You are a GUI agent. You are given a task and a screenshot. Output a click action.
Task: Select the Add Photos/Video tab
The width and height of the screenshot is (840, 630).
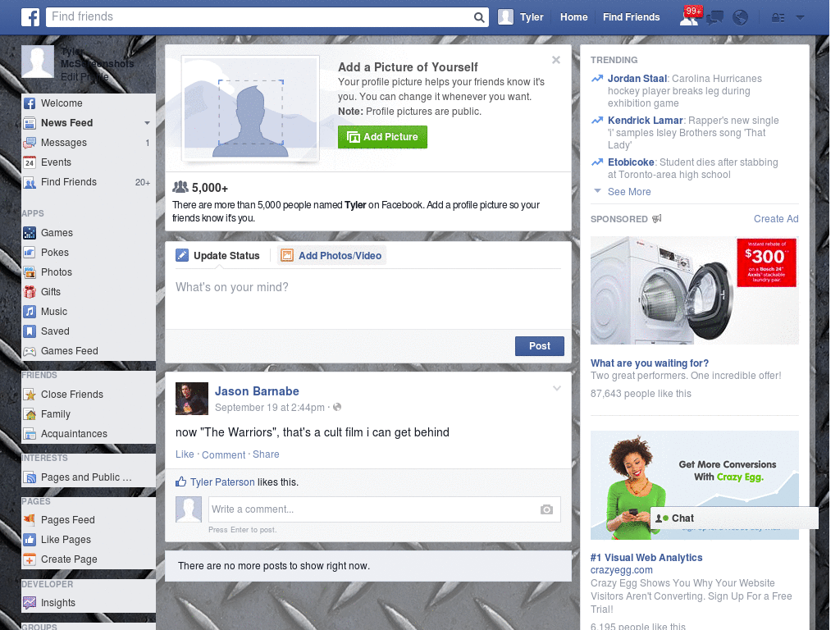331,256
